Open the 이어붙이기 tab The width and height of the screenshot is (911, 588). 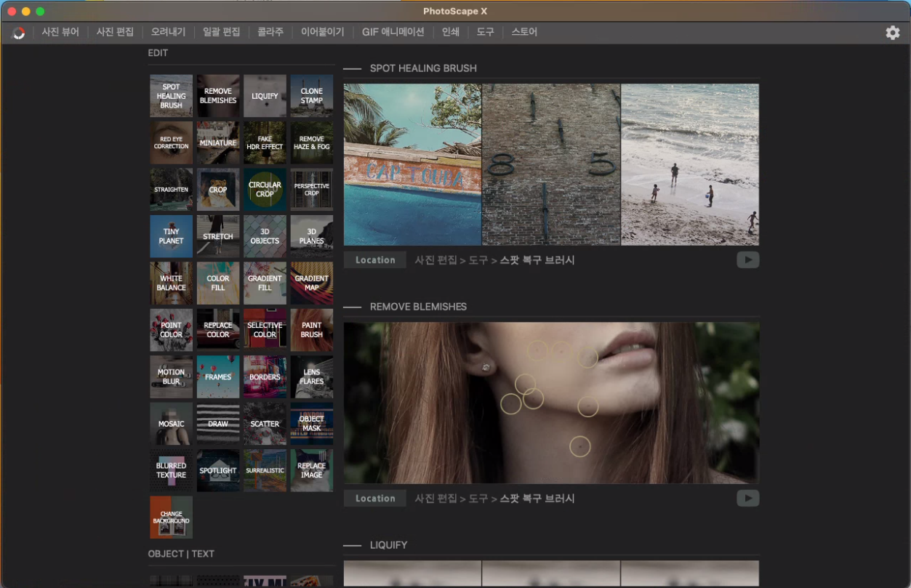coord(323,32)
